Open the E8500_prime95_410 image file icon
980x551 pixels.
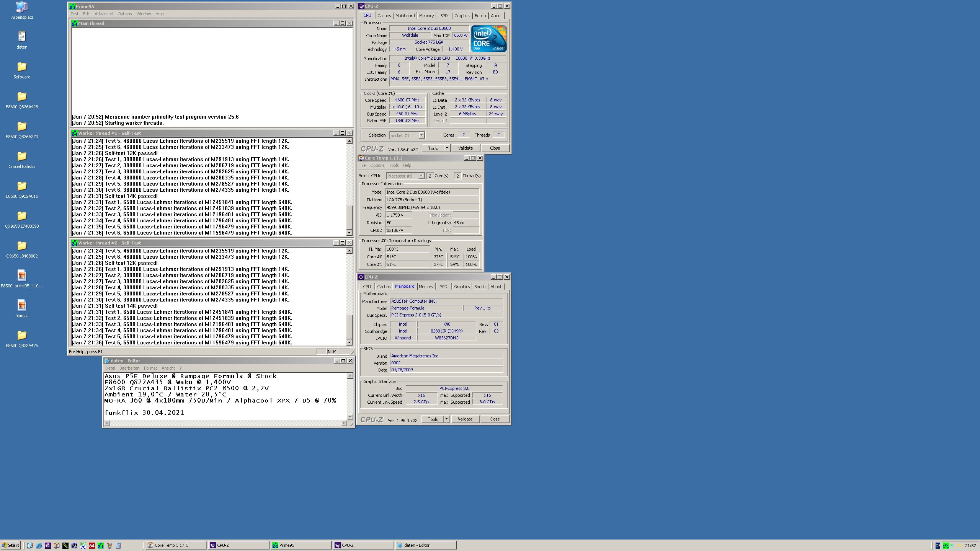(x=22, y=279)
